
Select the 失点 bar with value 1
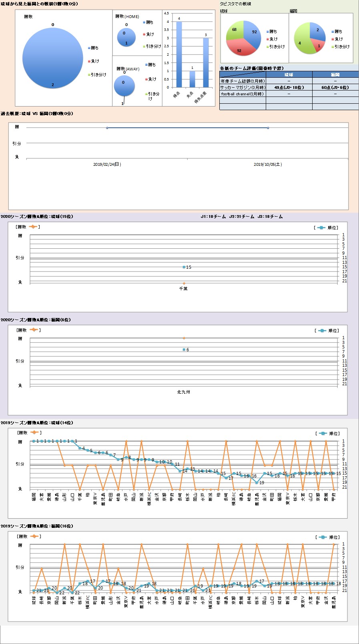pos(193,79)
